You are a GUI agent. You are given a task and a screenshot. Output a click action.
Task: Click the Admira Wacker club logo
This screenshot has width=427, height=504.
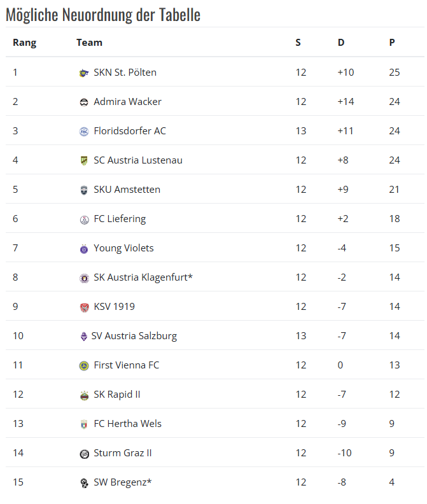point(84,102)
